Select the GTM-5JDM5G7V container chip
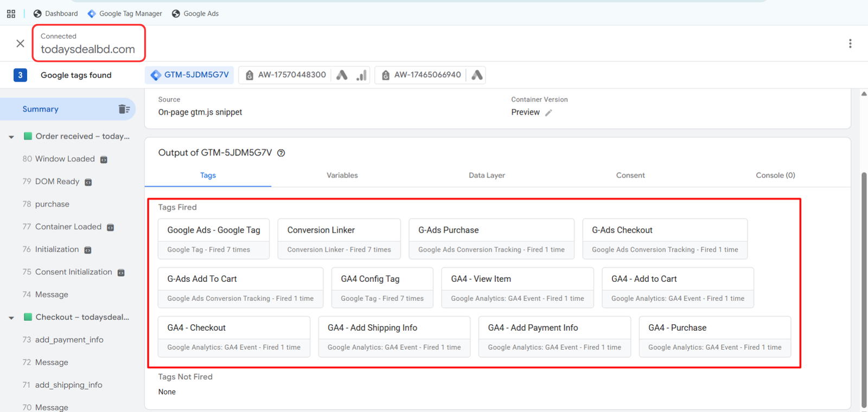Image resolution: width=868 pixels, height=412 pixels. [x=190, y=75]
